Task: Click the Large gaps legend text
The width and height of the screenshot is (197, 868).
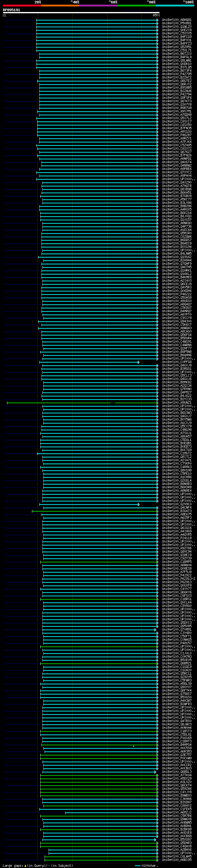Action: point(38,866)
